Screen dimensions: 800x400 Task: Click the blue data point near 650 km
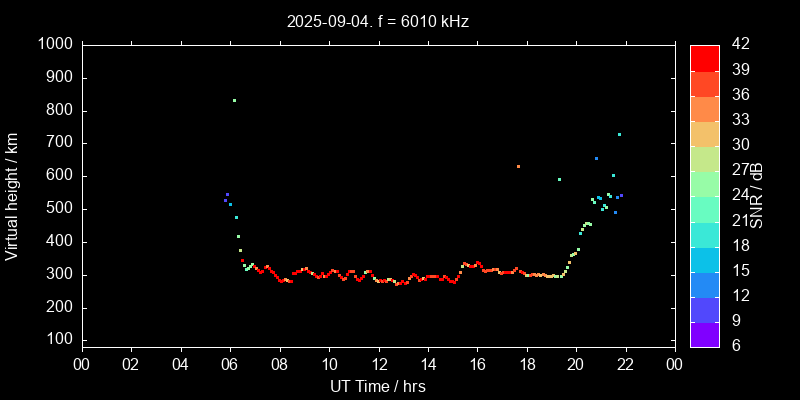(x=596, y=158)
